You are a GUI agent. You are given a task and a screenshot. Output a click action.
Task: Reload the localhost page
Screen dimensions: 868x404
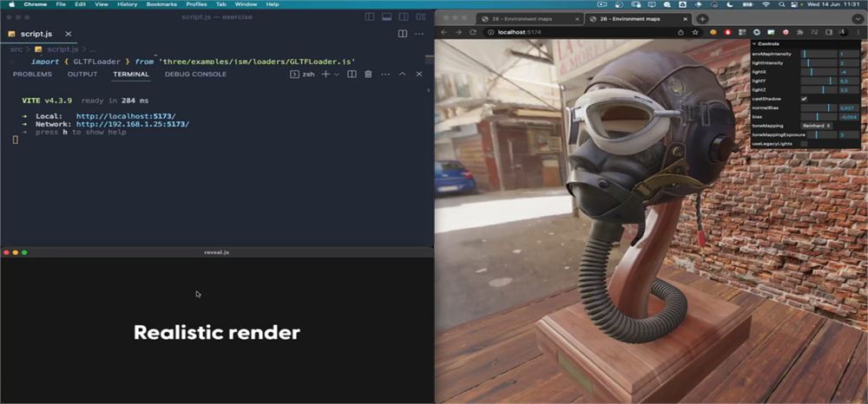473,33
